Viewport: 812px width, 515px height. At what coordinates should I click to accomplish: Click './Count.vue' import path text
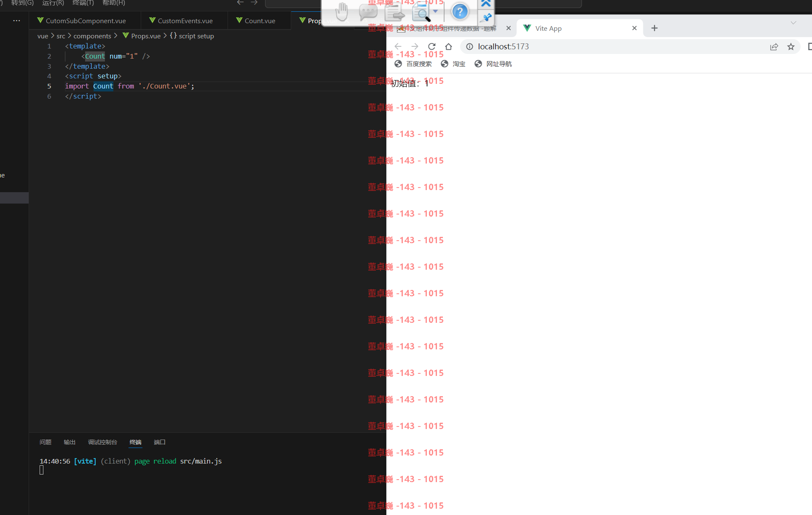164,86
